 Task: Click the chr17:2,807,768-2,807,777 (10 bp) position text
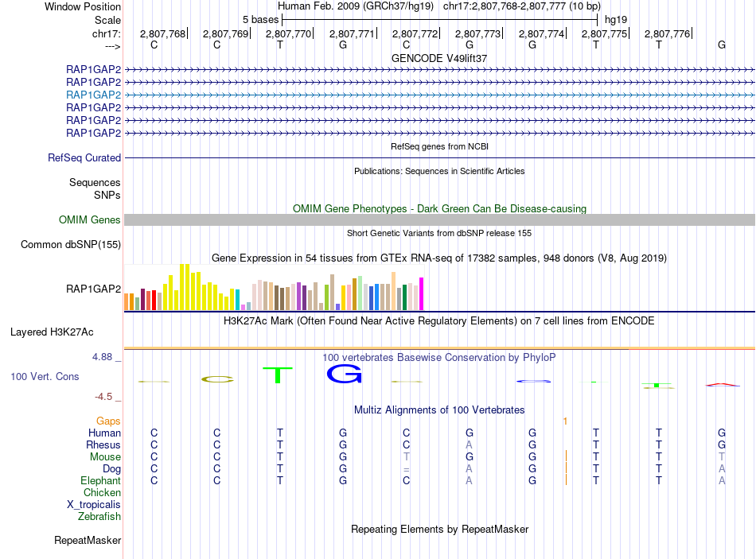pos(522,6)
